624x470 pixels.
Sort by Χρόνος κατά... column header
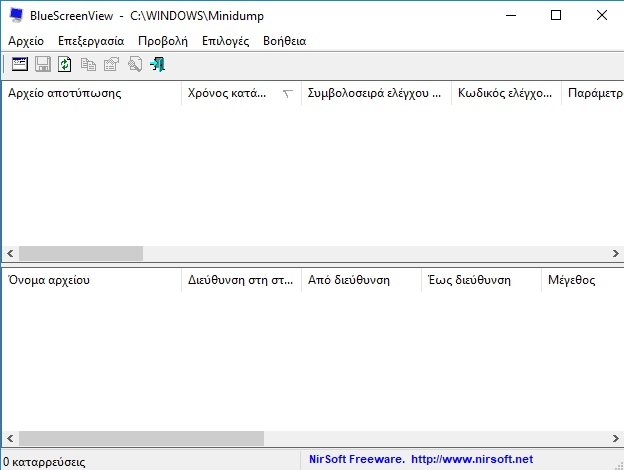click(241, 93)
